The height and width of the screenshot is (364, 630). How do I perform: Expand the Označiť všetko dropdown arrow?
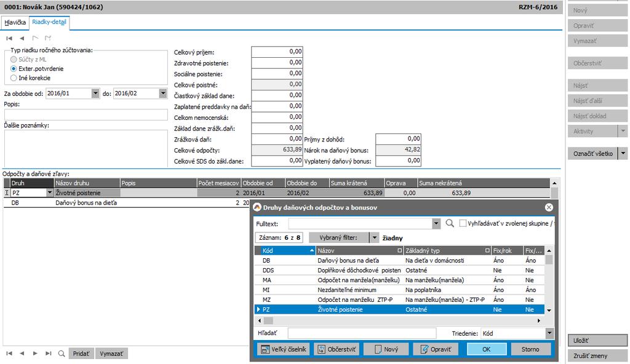pos(623,154)
